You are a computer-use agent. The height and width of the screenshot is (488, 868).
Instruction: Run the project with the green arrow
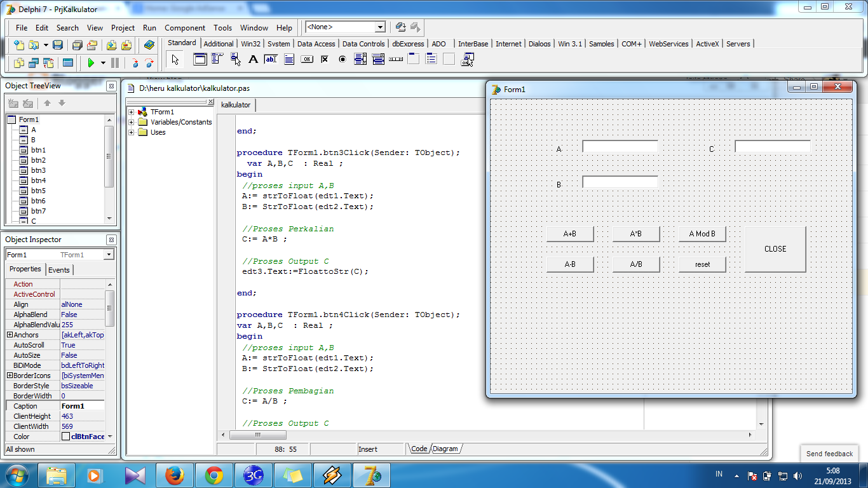[91, 63]
